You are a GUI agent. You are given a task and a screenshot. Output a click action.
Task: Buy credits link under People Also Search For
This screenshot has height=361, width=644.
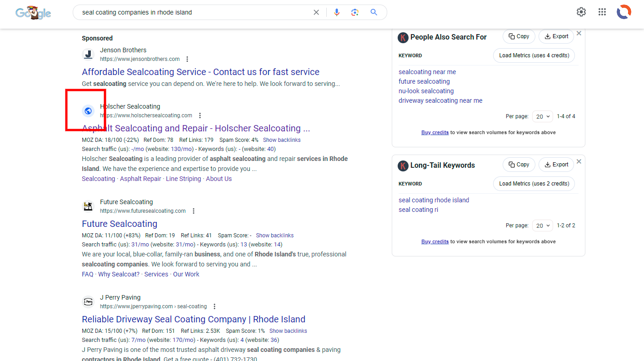(435, 132)
